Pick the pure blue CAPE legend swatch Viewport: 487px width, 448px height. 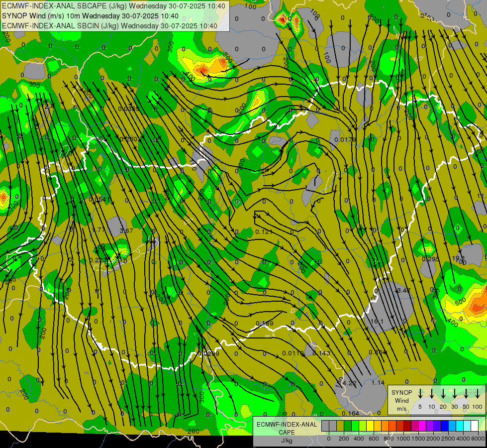pyautogui.click(x=444, y=426)
